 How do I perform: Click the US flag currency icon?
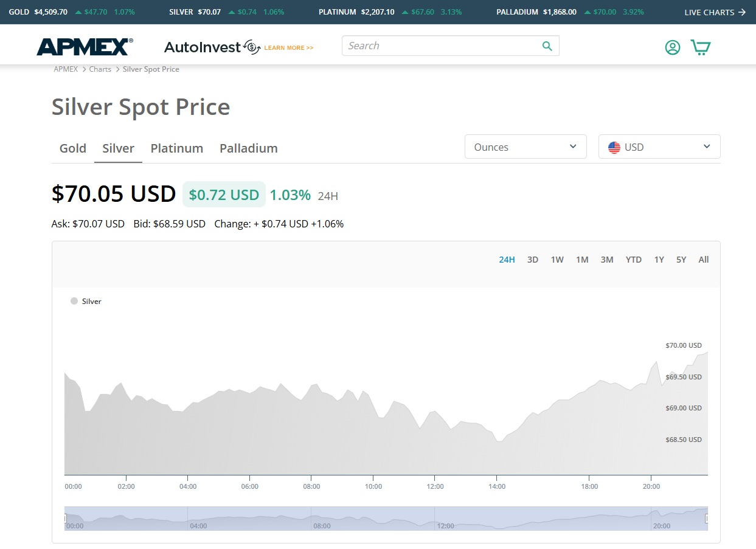pos(614,147)
